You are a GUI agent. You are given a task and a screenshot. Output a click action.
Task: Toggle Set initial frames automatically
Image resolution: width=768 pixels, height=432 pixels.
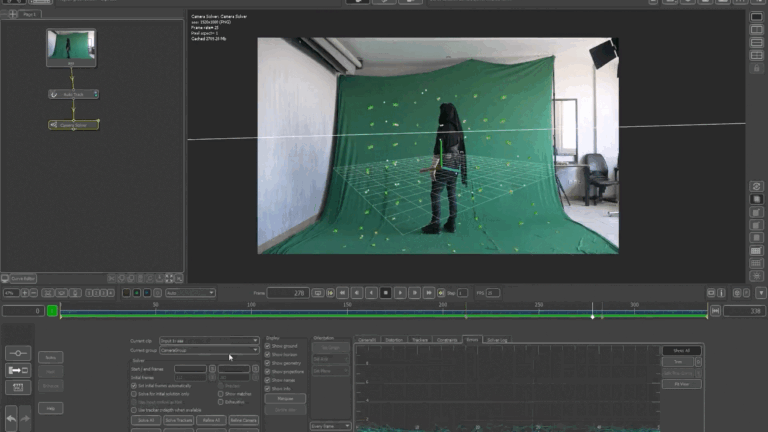[x=134, y=386]
